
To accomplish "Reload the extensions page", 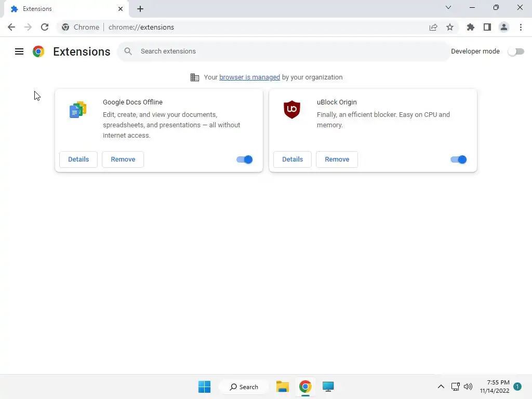I will click(45, 27).
